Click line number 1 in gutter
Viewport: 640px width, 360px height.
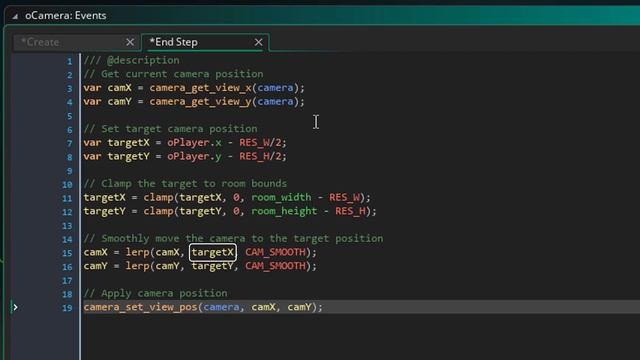[69, 61]
